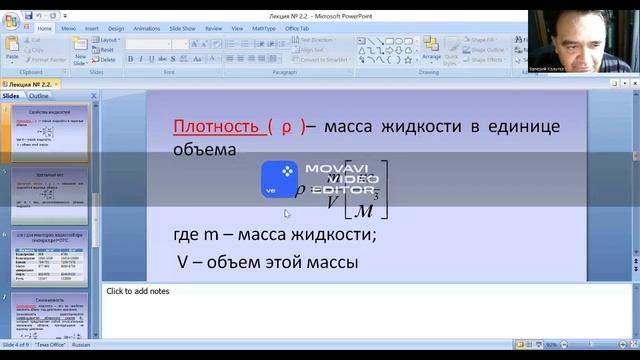Open the MathType ribbon tab
This screenshot has height=360, width=640.
point(264,29)
